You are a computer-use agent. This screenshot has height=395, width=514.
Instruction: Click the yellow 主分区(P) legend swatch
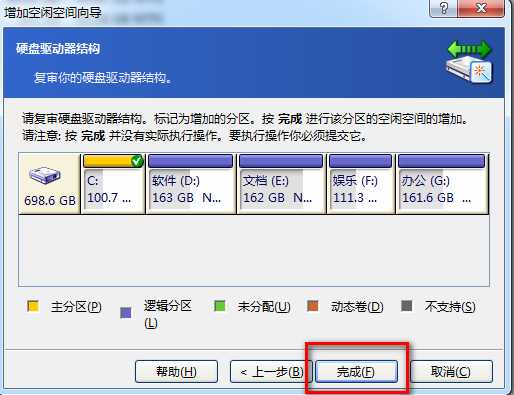(33, 306)
